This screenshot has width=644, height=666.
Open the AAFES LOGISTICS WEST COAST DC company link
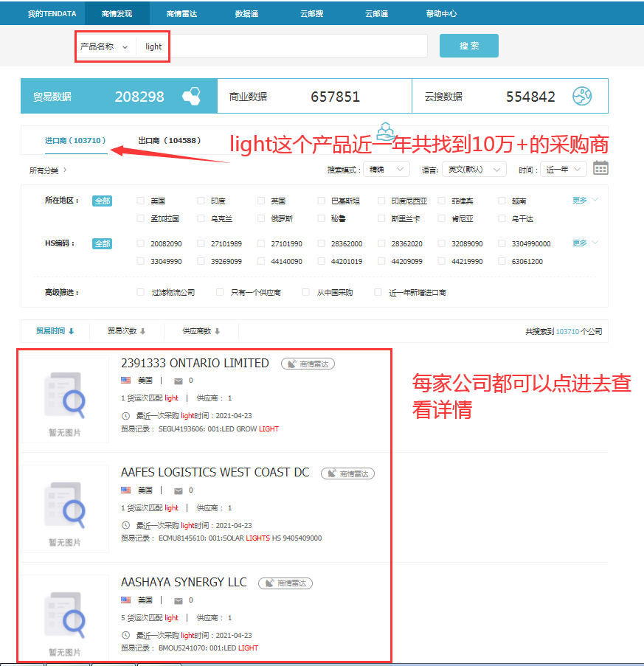[x=215, y=473]
